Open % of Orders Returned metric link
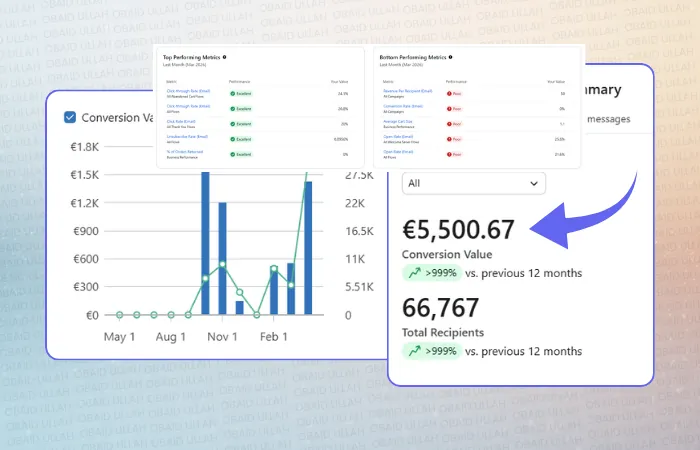 click(x=185, y=152)
